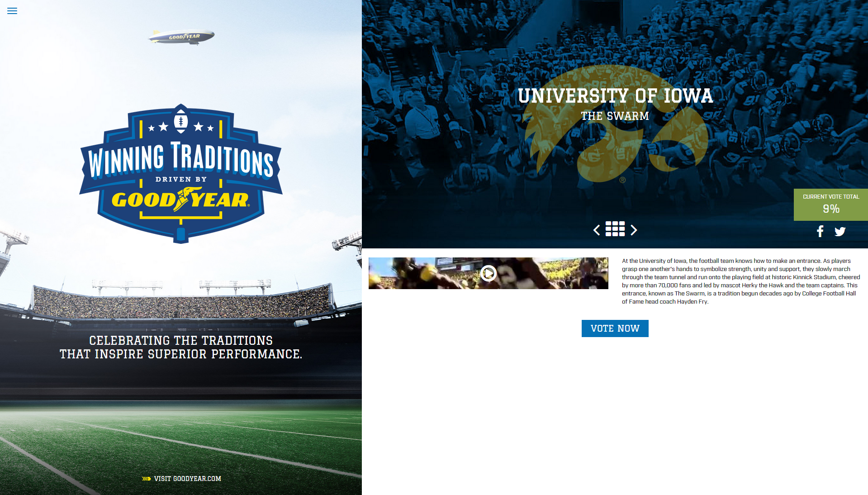
Task: Click the VOTE NOW button
Action: [x=615, y=328]
